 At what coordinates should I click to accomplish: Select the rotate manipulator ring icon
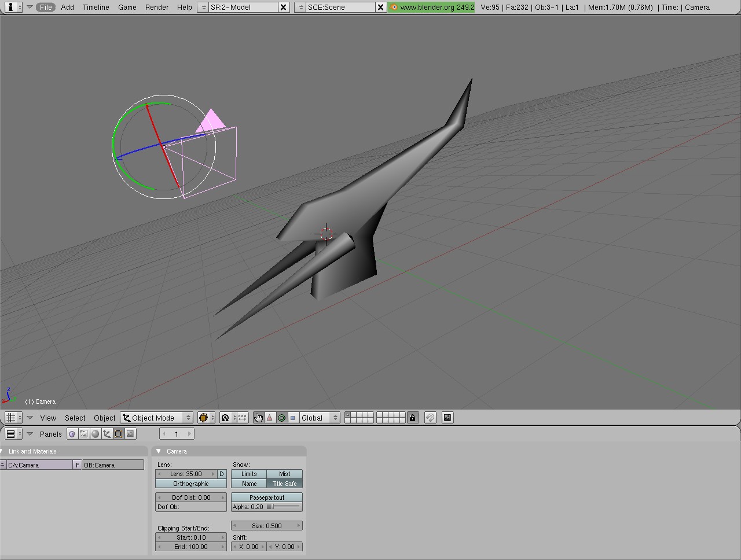[281, 418]
